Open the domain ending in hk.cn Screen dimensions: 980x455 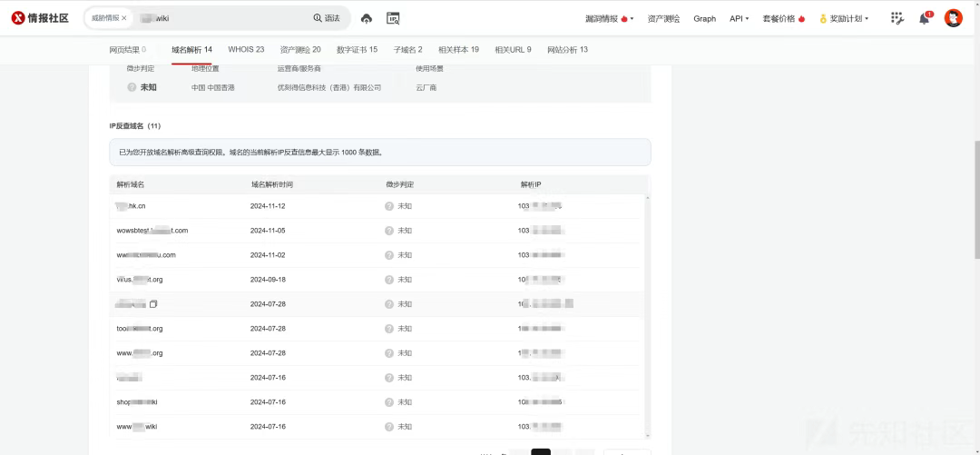[132, 206]
